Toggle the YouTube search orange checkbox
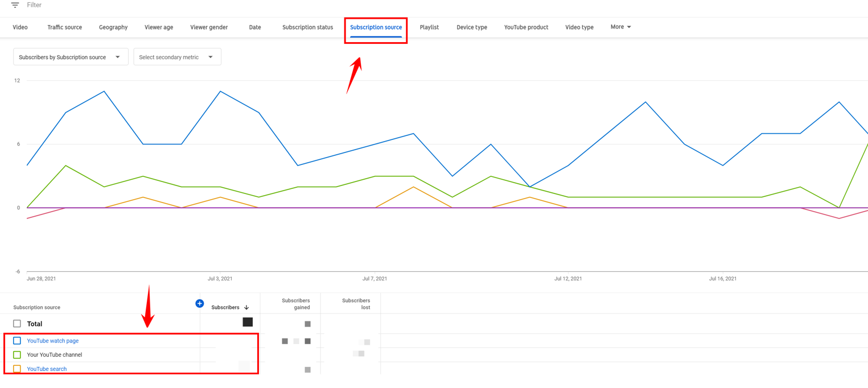Screen dimensions: 868x388 click(17, 369)
